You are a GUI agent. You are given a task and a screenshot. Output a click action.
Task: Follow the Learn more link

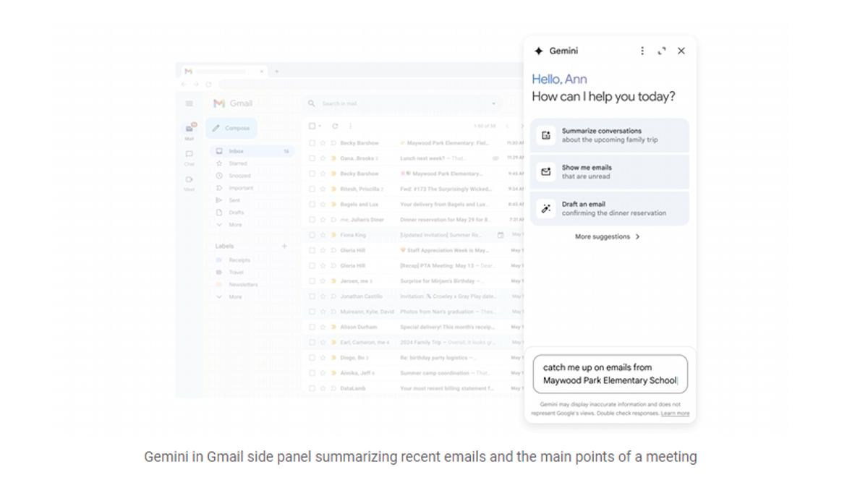click(x=675, y=414)
